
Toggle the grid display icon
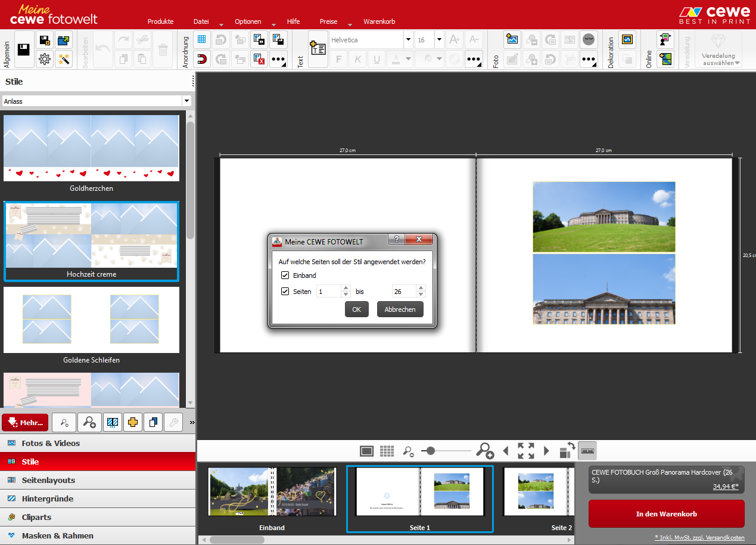201,40
